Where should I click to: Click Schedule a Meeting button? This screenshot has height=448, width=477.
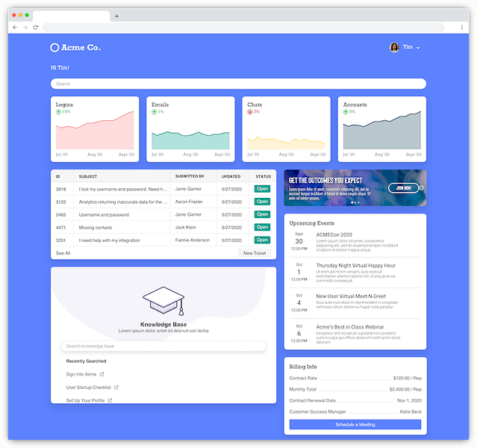(x=355, y=424)
